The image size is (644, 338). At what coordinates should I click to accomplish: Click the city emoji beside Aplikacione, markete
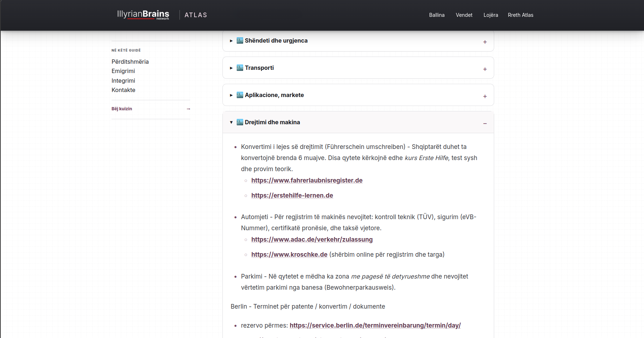point(240,95)
